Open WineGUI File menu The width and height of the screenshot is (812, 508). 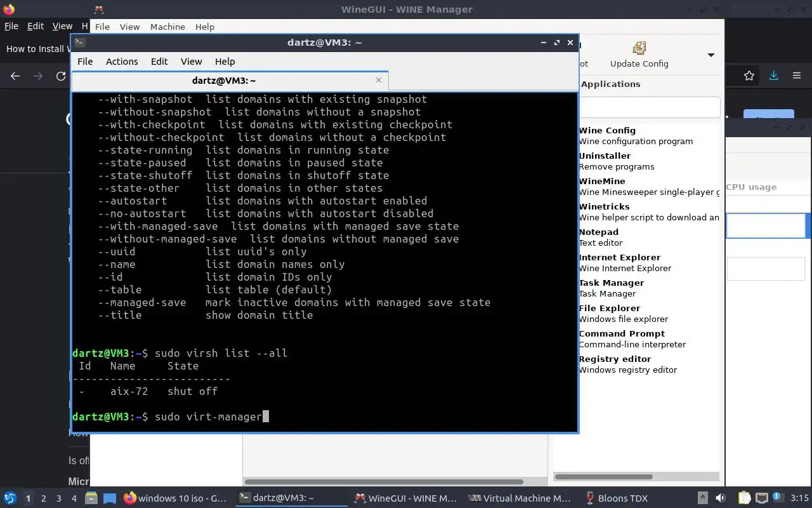(102, 27)
